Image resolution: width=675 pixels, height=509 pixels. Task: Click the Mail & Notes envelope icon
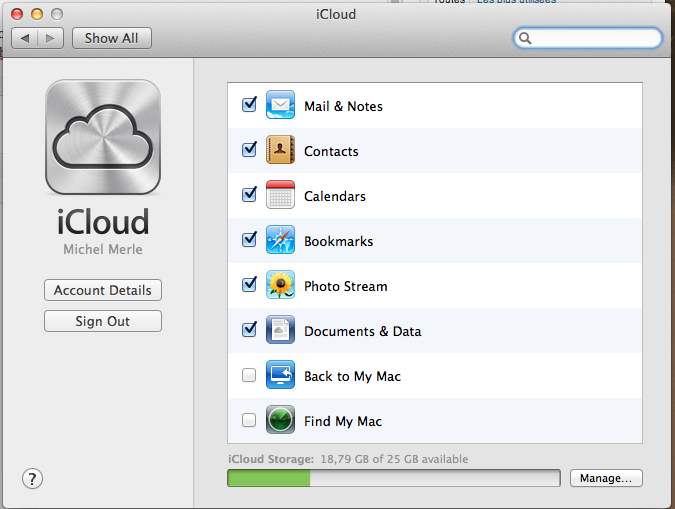click(280, 105)
